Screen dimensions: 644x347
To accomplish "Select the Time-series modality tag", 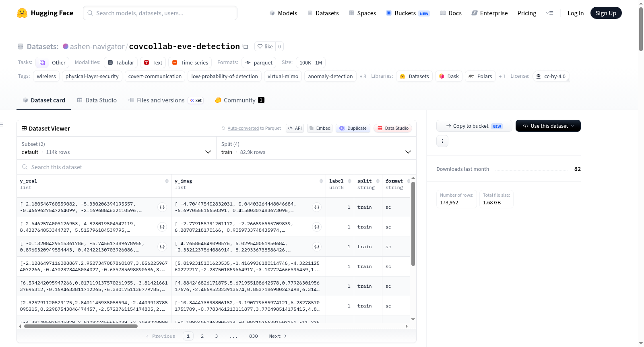I will pyautogui.click(x=190, y=62).
